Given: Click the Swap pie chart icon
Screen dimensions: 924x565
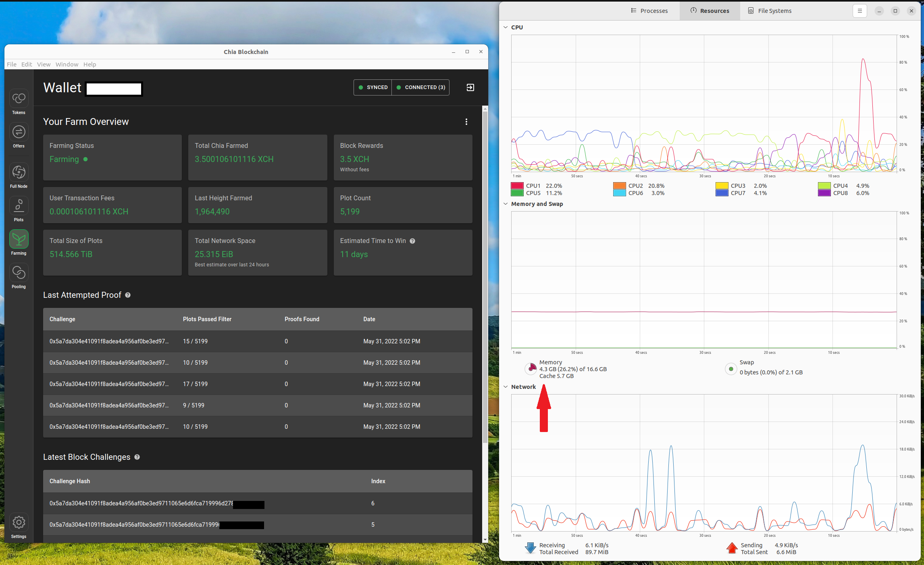Looking at the screenshot, I should coord(731,369).
